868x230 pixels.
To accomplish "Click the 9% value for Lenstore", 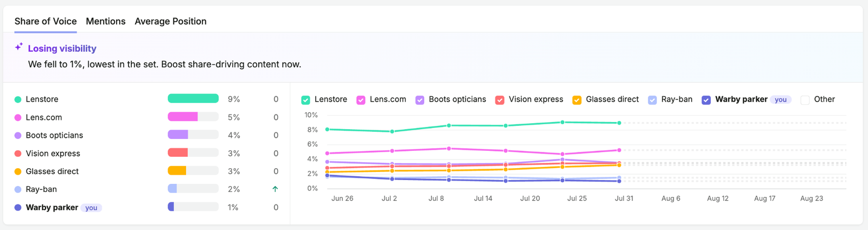I will coord(234,99).
